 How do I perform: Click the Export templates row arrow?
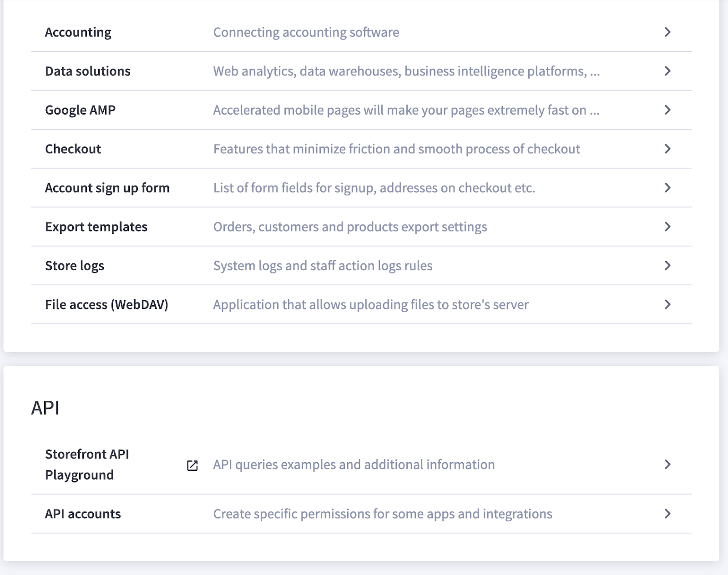[667, 227]
